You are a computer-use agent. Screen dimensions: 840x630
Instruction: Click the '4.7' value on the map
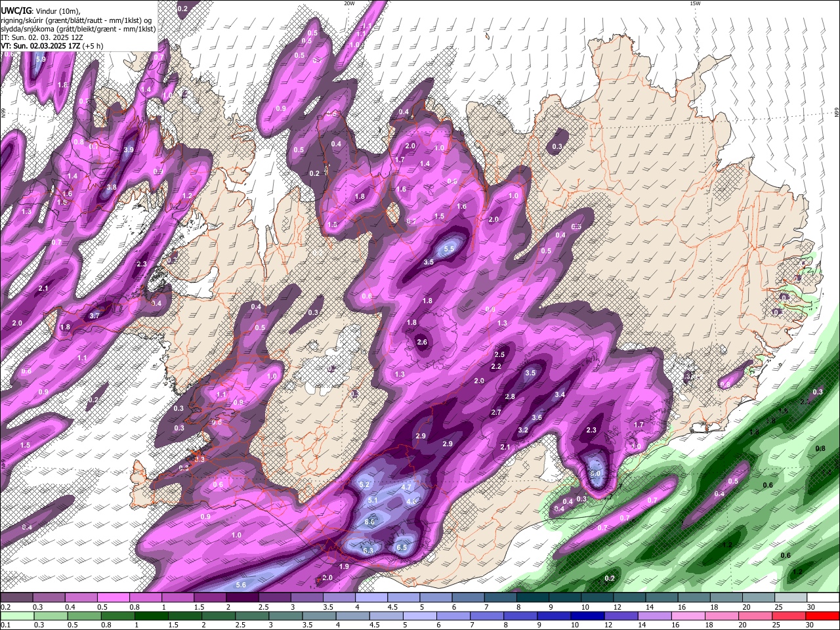[x=406, y=487]
